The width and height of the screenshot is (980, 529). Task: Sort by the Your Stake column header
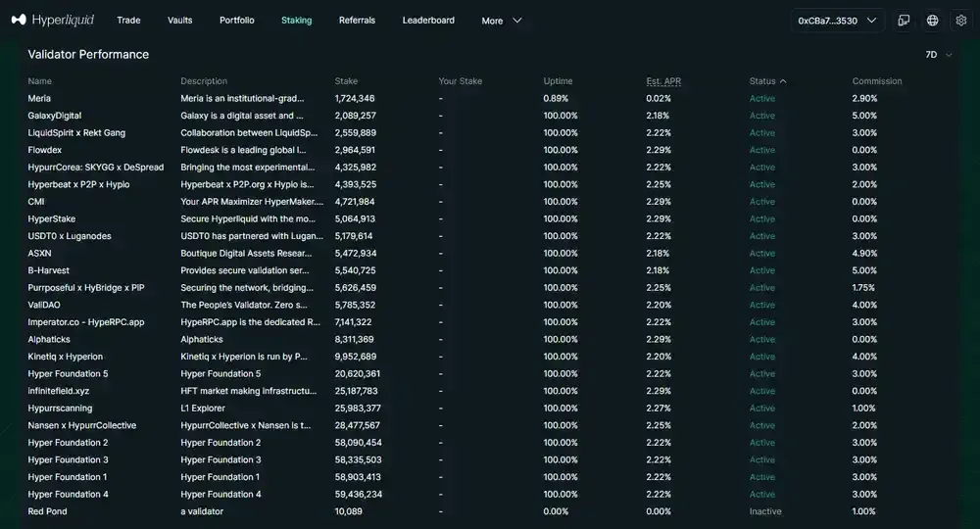point(460,81)
